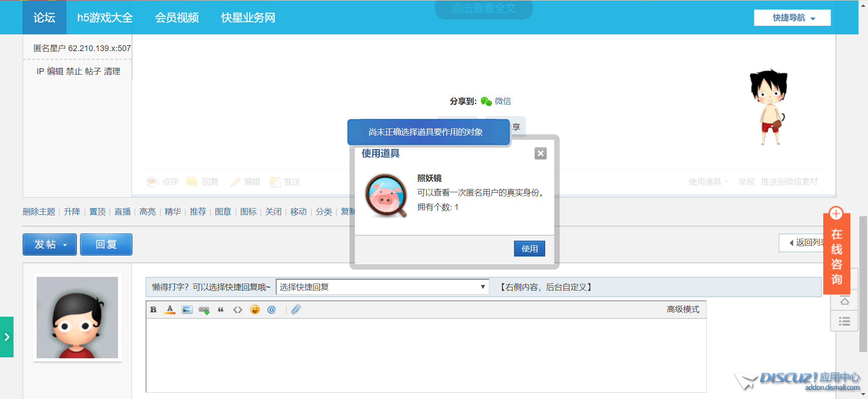868x399 pixels.
Task: Click 编辑 pencil link under post
Action: tap(245, 182)
